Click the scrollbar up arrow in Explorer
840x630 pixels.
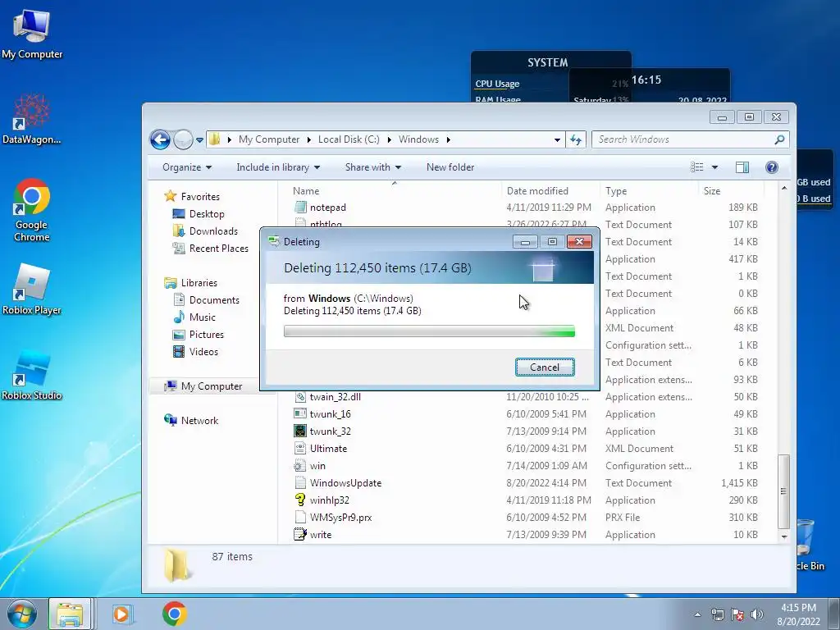tap(783, 188)
